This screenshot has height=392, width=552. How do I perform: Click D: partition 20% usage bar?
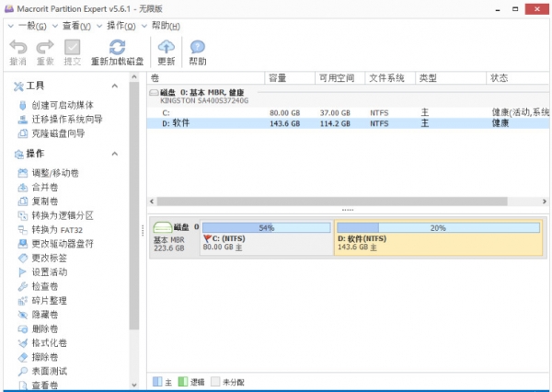click(438, 227)
